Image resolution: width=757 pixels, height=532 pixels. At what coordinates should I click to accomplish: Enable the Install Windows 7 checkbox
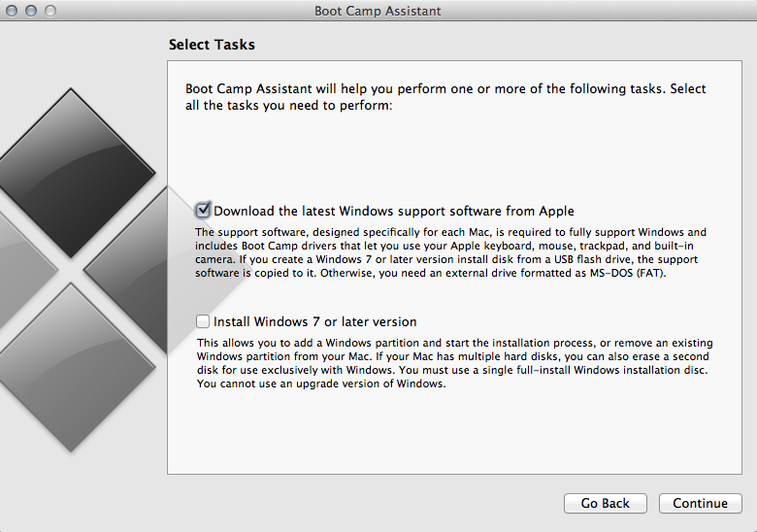pyautogui.click(x=203, y=321)
